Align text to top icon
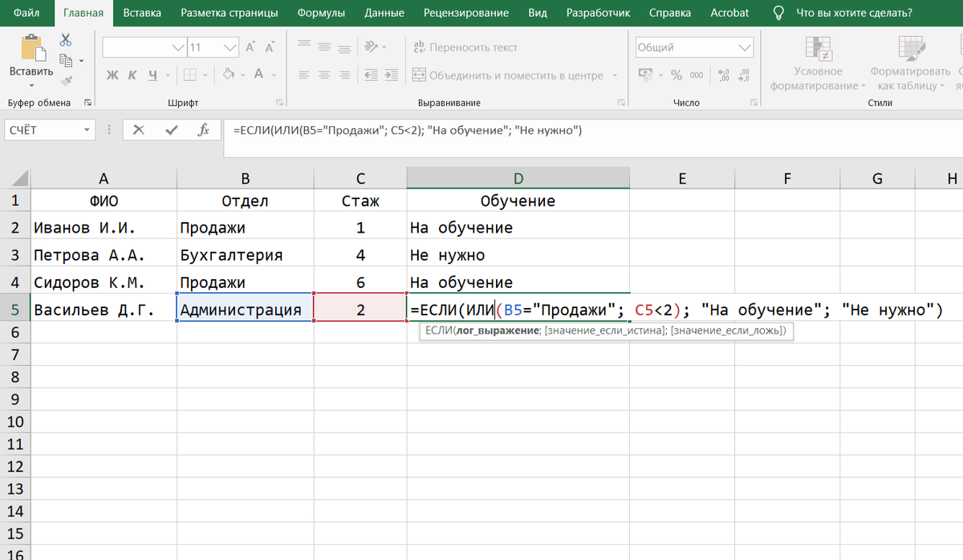 304,47
